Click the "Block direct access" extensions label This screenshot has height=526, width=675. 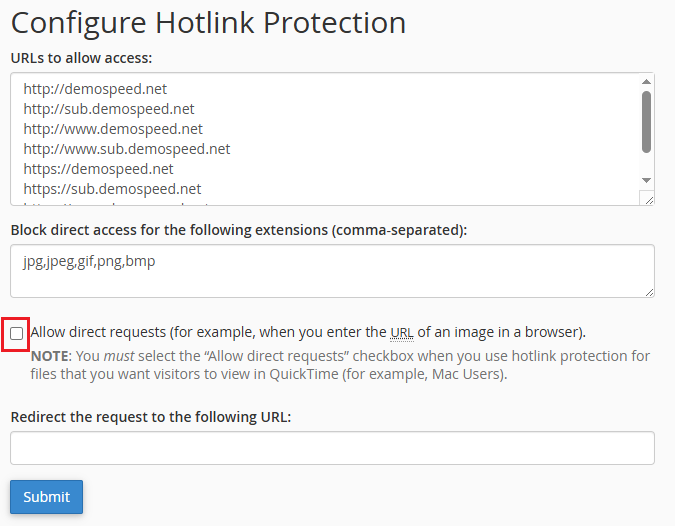(238, 229)
